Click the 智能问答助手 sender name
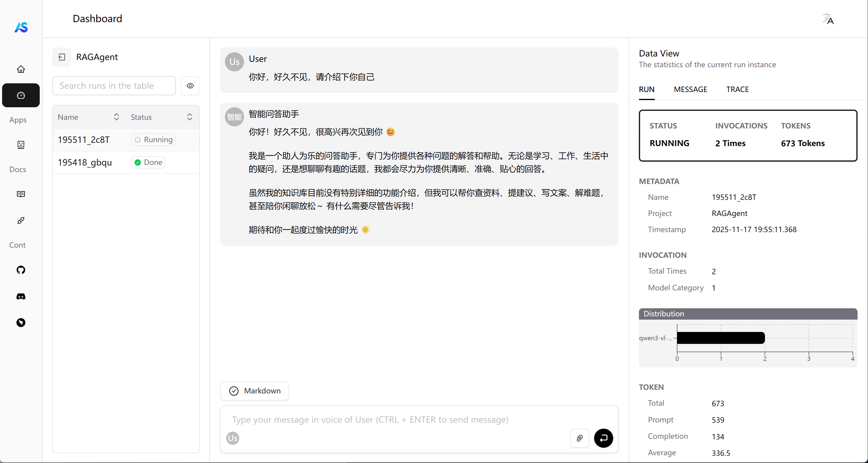Viewport: 868px width, 463px height. 274,114
